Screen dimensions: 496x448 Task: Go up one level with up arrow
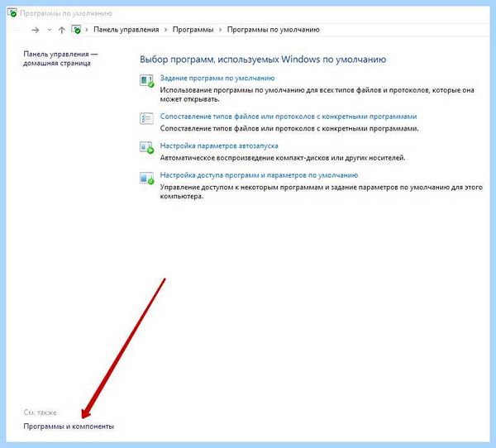(62, 30)
